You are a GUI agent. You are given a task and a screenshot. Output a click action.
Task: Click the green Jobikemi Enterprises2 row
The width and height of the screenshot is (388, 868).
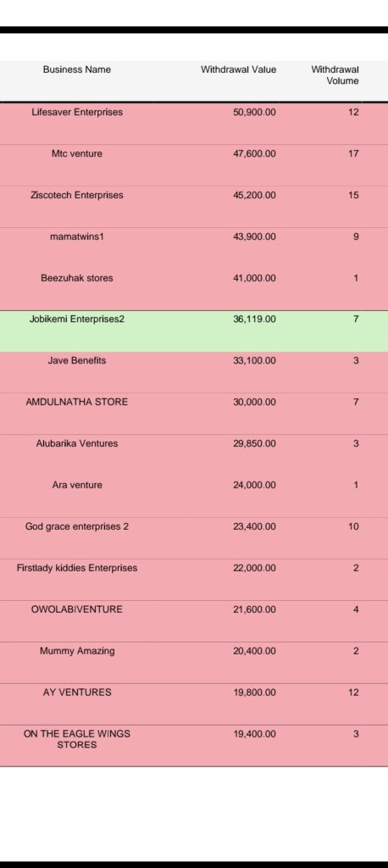point(194,331)
